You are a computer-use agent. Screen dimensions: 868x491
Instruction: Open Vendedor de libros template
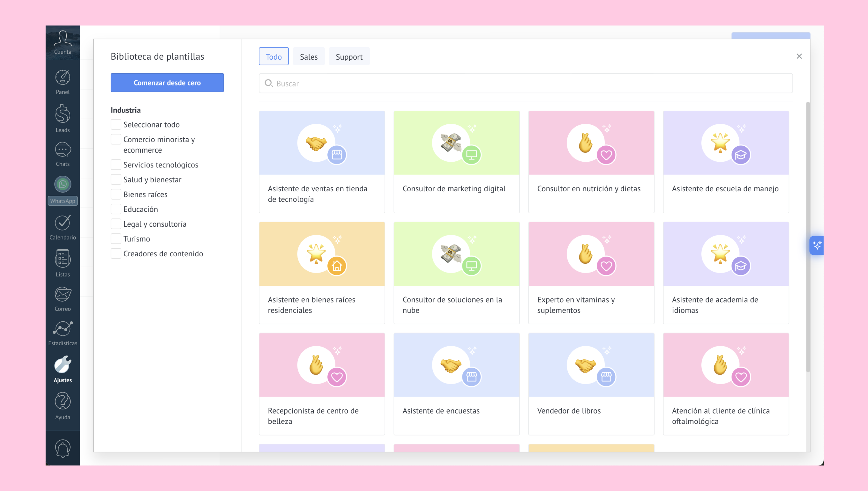pyautogui.click(x=591, y=384)
